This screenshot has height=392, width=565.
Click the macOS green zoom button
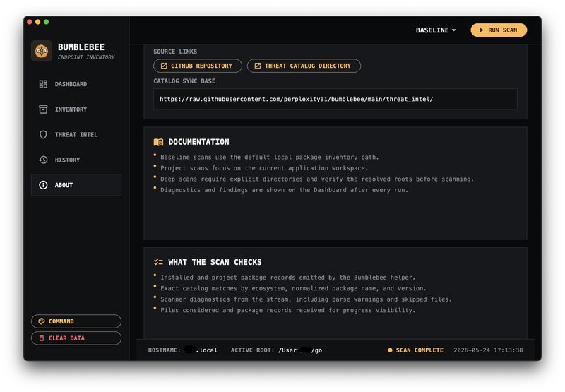46,22
